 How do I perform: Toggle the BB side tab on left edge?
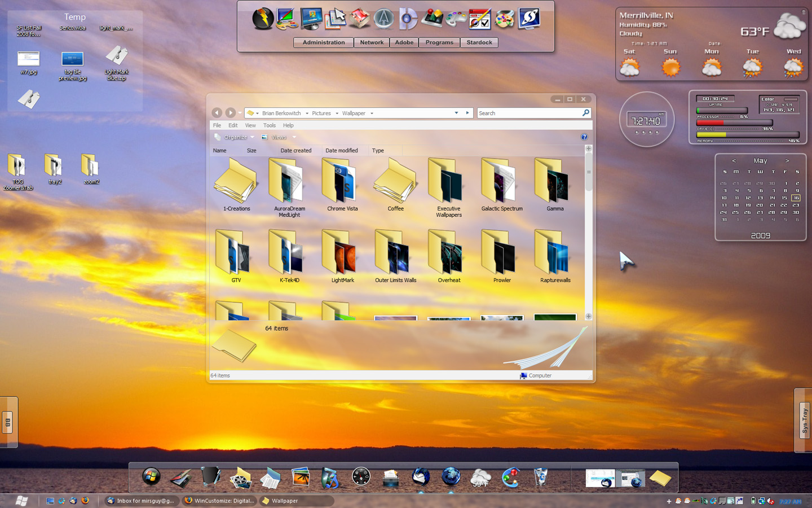(x=7, y=422)
